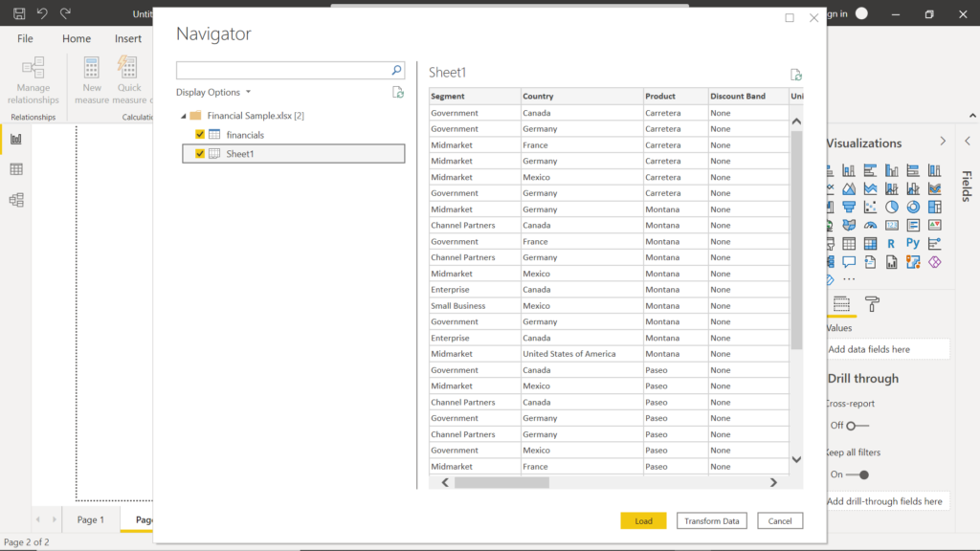The width and height of the screenshot is (980, 551).
Task: Collapse the Financial Sample.xlsx tree
Action: [184, 115]
